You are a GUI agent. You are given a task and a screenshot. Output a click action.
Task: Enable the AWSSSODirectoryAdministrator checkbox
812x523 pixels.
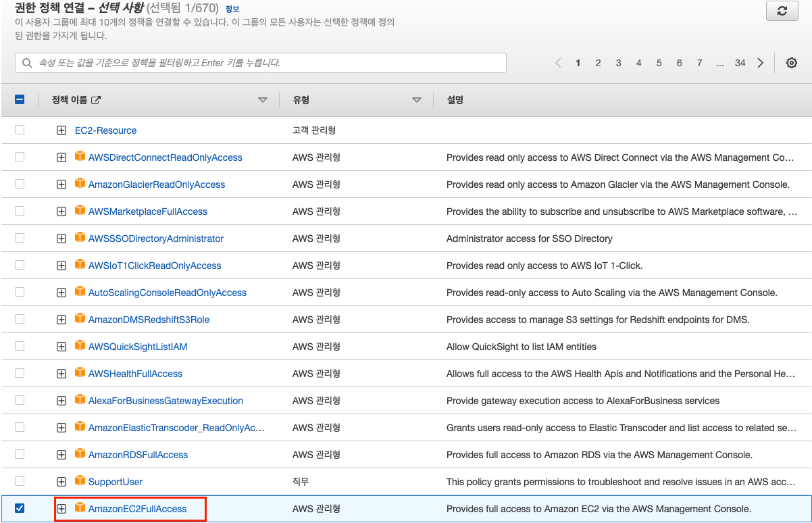coord(20,238)
